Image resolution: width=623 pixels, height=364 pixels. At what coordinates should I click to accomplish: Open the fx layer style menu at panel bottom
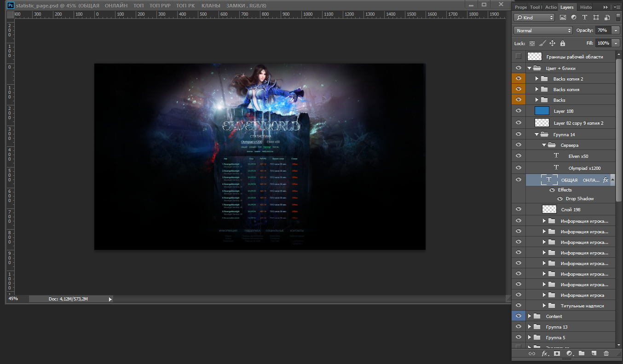(545, 353)
